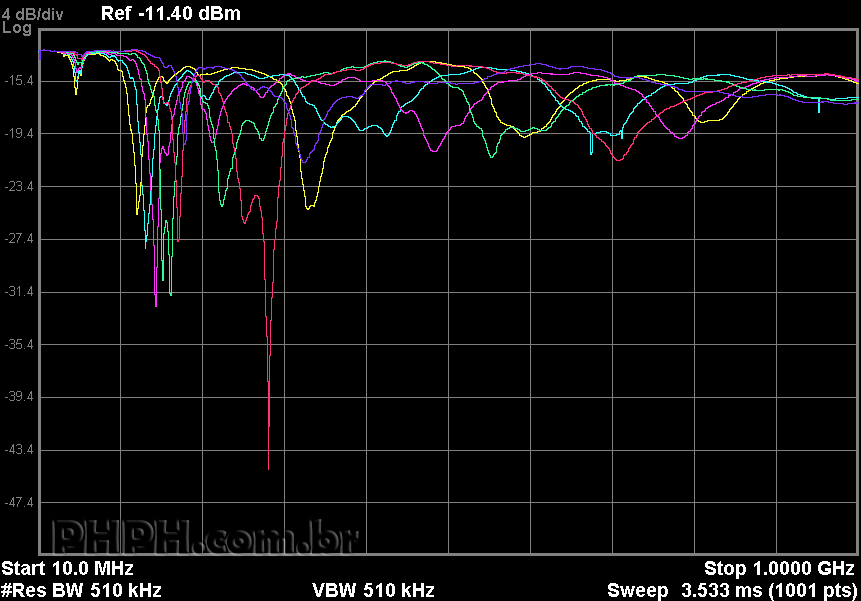Screen dimensions: 861x601
Task: Click the -39.4 y-axis label
Action: click(x=21, y=397)
